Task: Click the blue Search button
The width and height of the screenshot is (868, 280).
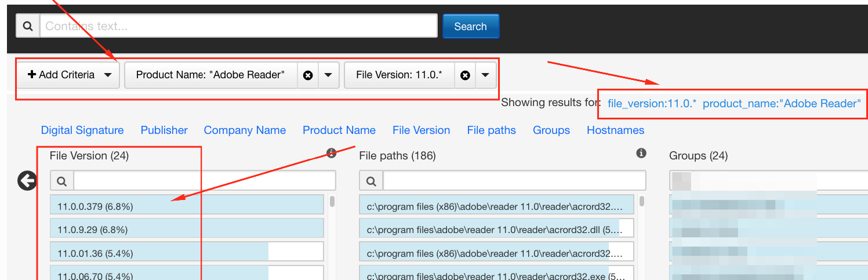Action: tap(470, 26)
